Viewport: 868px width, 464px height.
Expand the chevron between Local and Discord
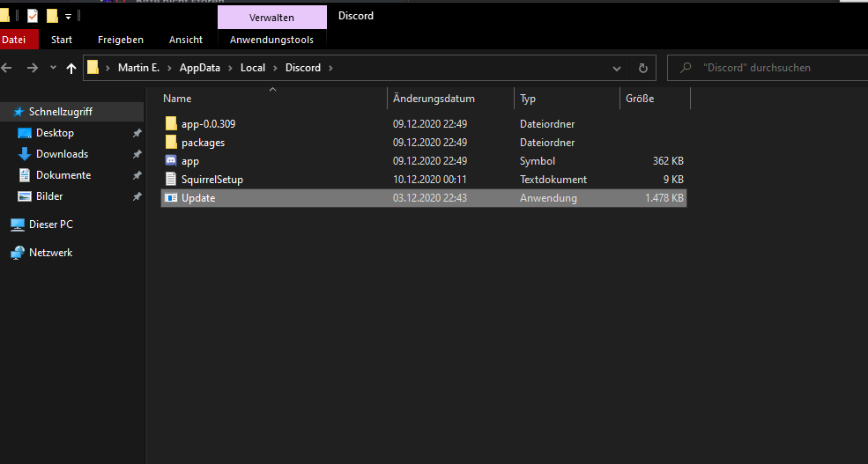pyautogui.click(x=275, y=68)
